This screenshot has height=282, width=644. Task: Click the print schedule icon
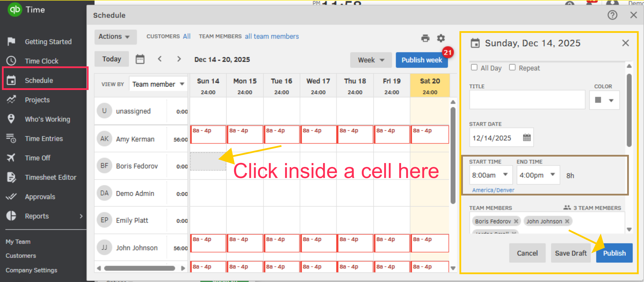(425, 38)
